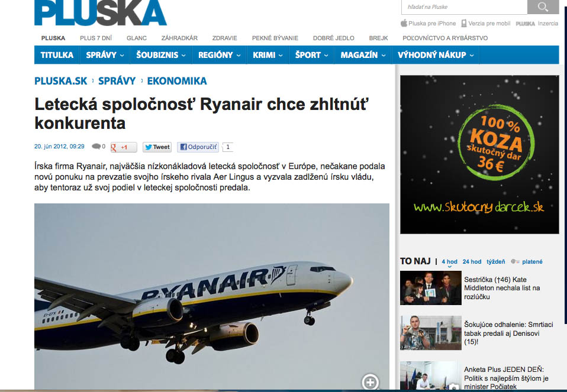The width and height of the screenshot is (567, 392).
Task: Open the KRIMI menu item
Action: pos(268,55)
